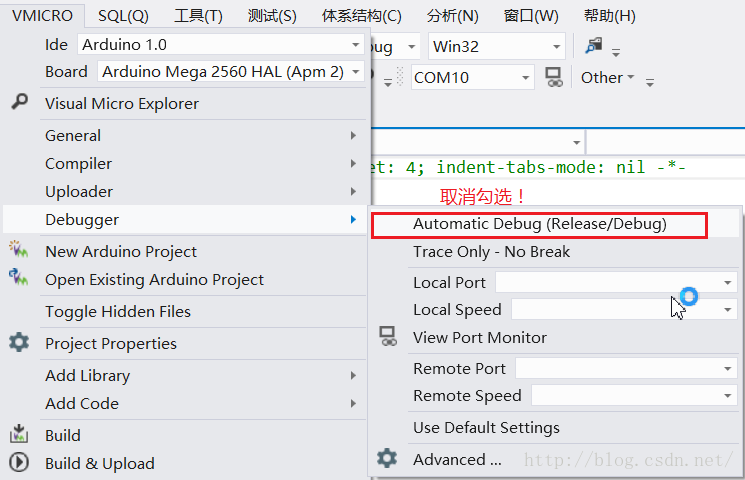Toggle Hidden Files option

click(x=117, y=312)
